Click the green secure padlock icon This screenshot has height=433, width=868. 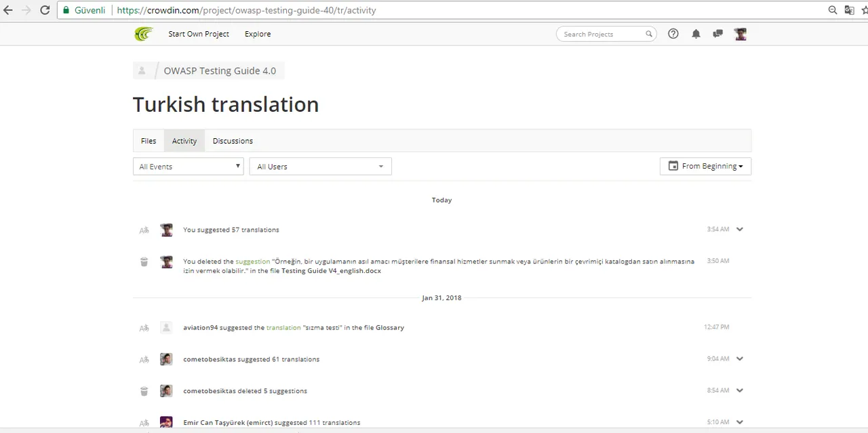66,10
